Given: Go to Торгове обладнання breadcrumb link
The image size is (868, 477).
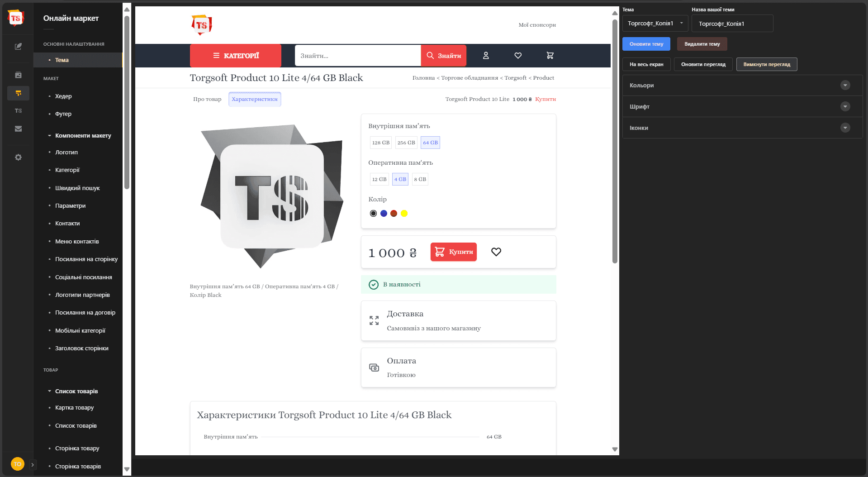Looking at the screenshot, I should click(x=470, y=78).
